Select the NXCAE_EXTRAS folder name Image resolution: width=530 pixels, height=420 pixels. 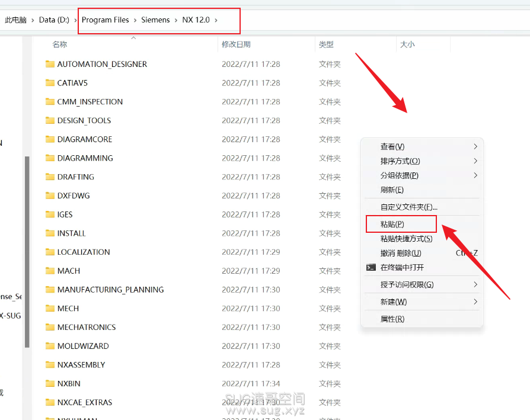[85, 402]
